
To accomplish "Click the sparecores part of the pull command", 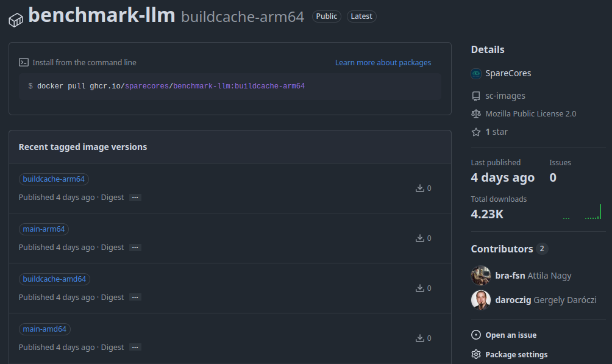I will (147, 86).
